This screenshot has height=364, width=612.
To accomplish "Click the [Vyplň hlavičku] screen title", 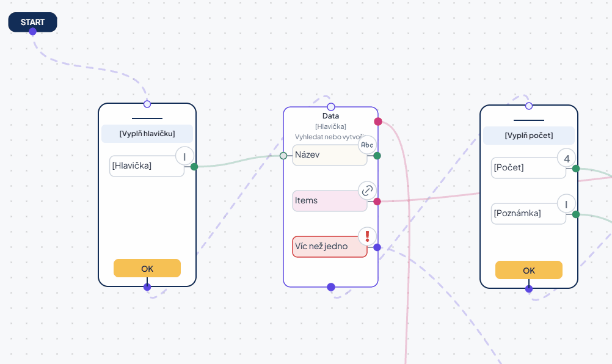I will coord(147,133).
